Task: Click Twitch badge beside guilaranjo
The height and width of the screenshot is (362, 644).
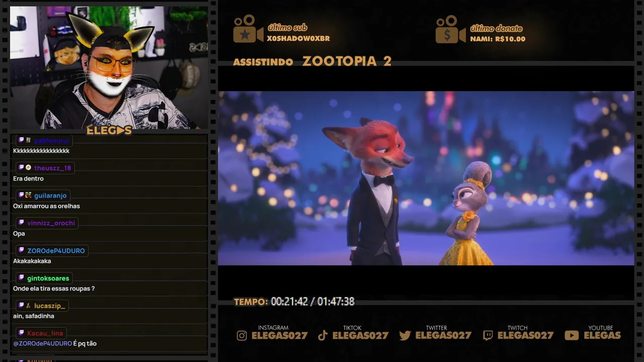Action: click(21, 195)
